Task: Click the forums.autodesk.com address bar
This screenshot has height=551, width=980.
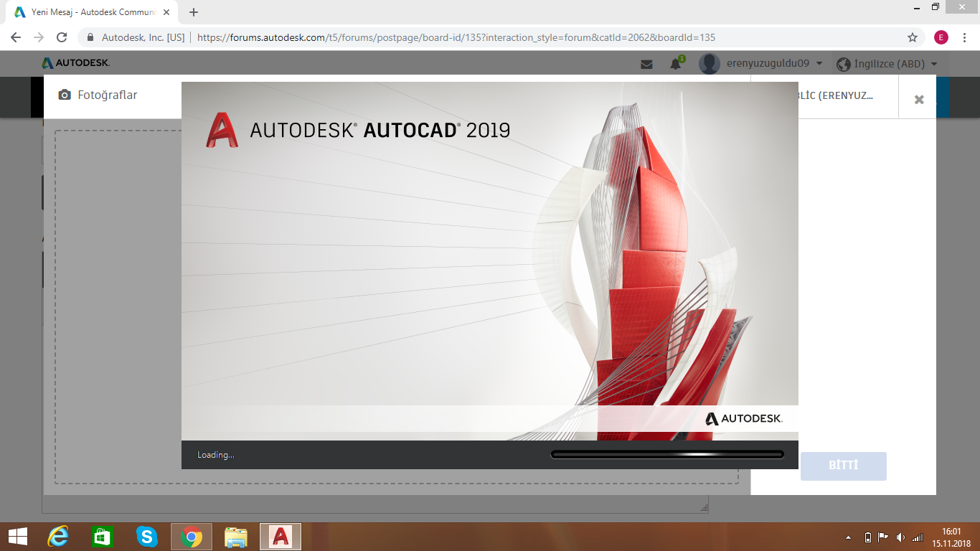Action: [456, 37]
